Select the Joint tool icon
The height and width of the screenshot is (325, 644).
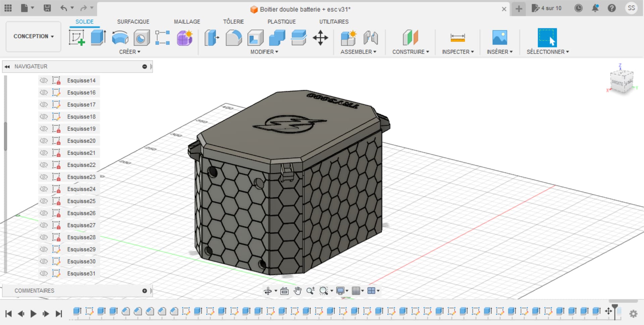[x=371, y=38]
